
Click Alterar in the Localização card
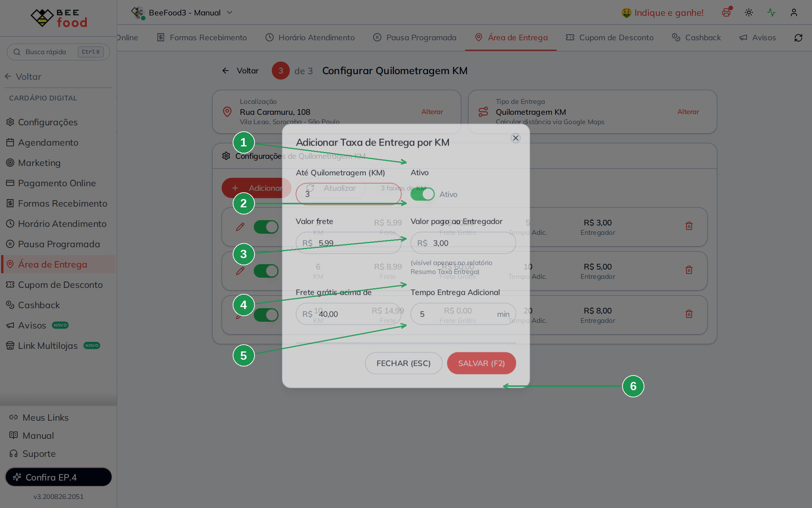432,112
